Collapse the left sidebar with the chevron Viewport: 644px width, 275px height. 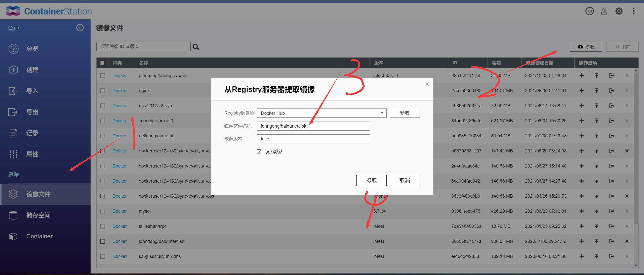coord(80,28)
